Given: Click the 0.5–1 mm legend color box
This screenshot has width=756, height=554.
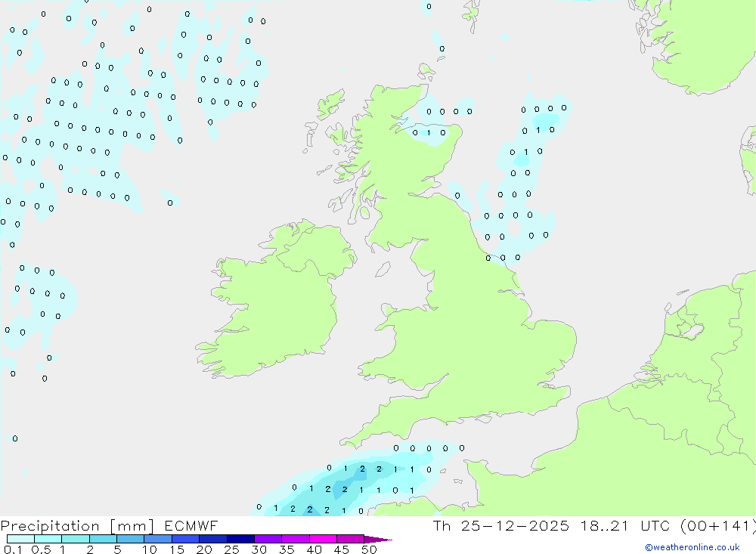Looking at the screenshot, I should click(x=48, y=539).
